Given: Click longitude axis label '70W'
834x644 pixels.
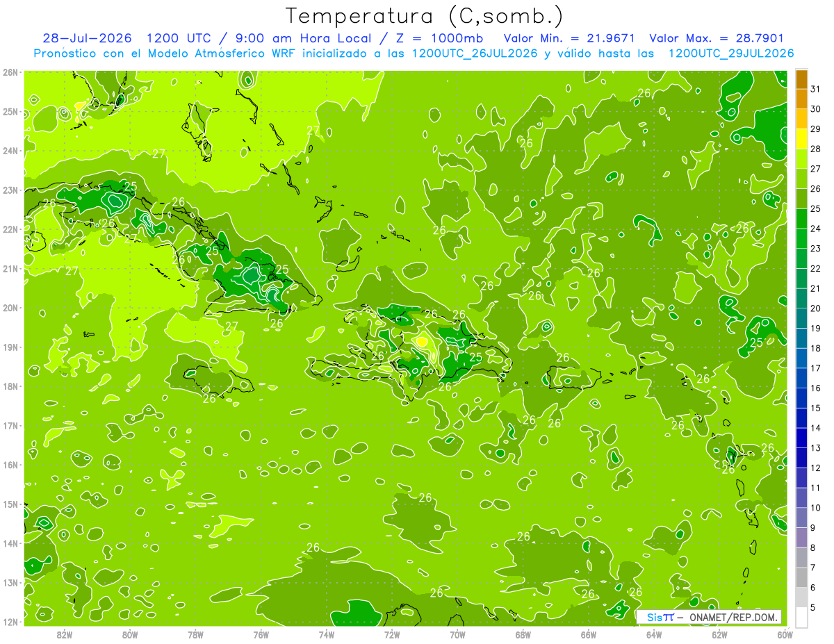Looking at the screenshot, I should click(457, 634).
